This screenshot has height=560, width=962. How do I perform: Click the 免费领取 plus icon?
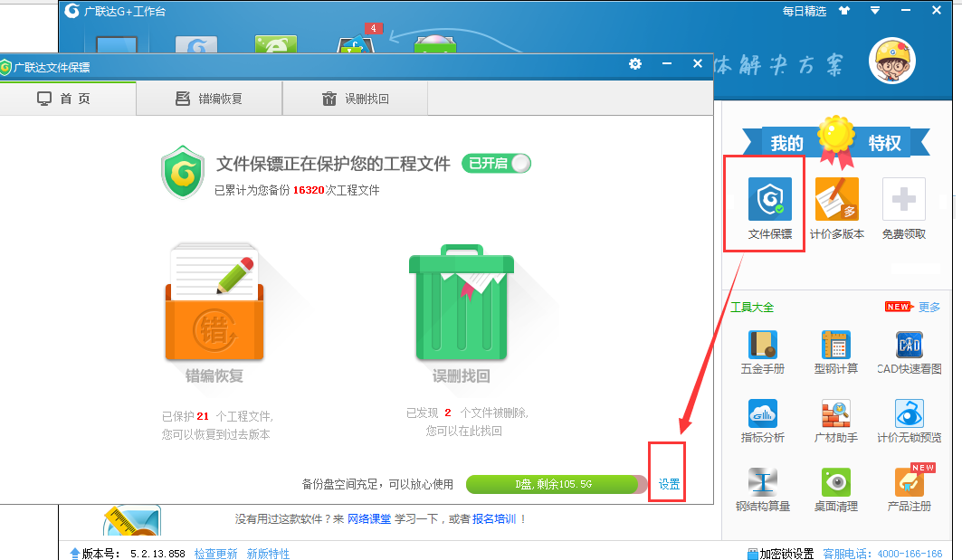[x=904, y=199]
